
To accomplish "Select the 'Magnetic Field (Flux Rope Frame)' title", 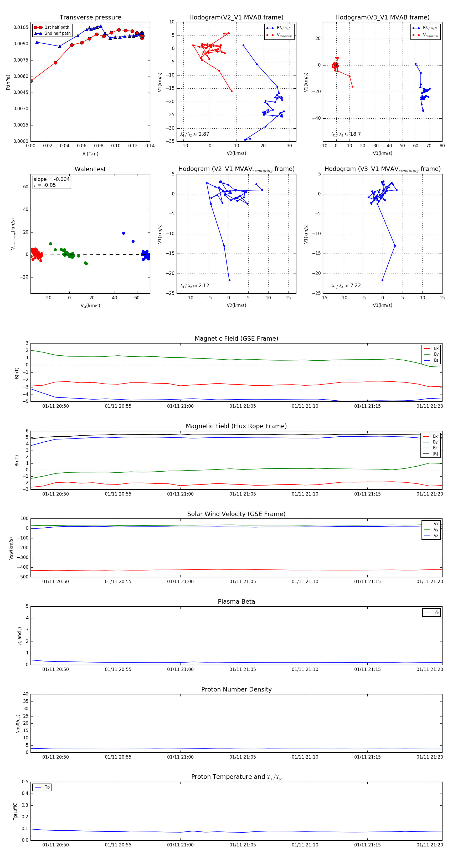I will coord(236,426).
